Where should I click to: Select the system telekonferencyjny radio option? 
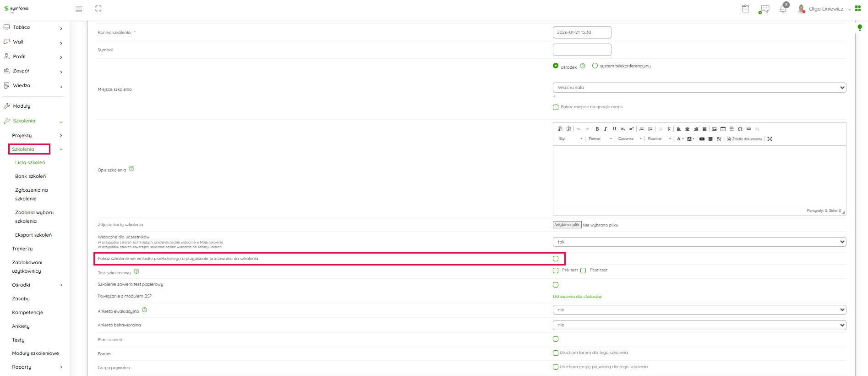[595, 66]
